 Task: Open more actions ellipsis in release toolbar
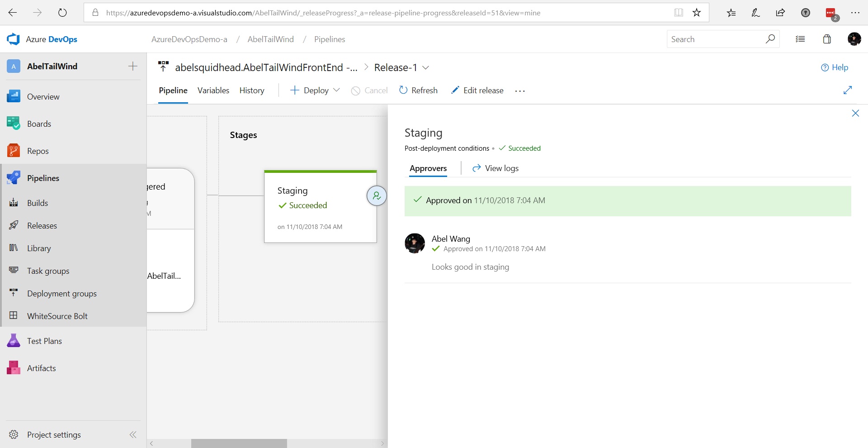point(520,91)
